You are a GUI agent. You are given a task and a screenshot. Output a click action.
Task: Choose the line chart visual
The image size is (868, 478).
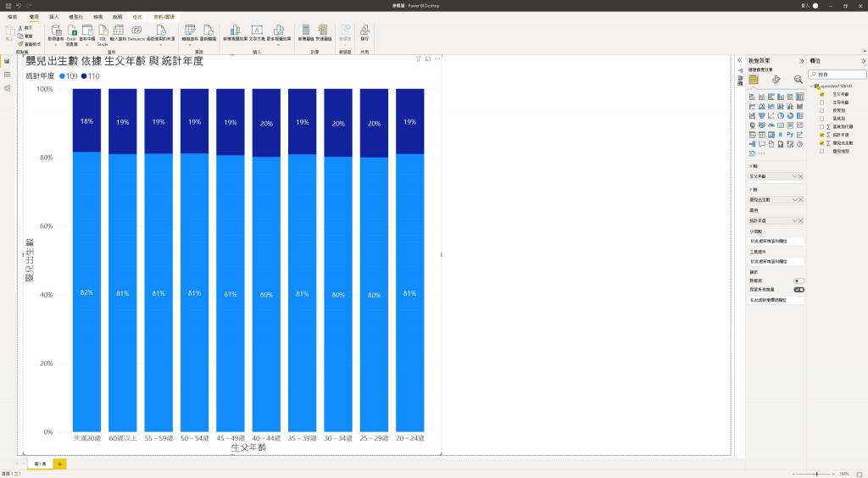753,106
